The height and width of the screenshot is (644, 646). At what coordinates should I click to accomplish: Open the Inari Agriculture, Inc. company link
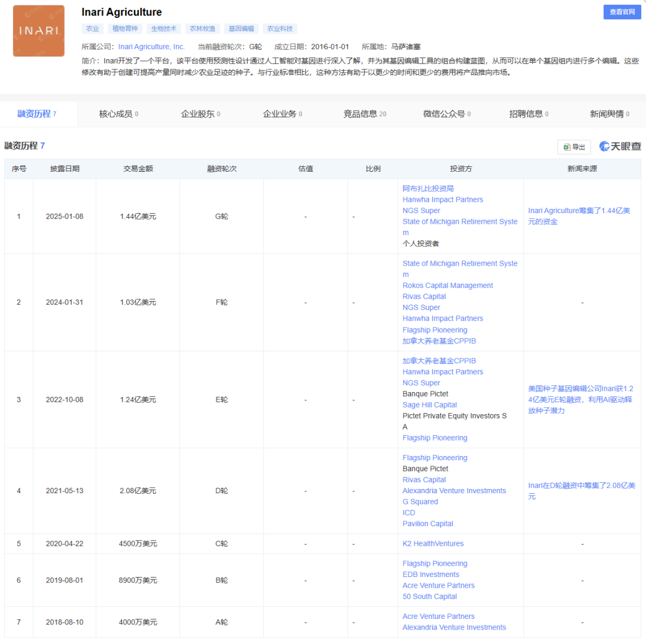click(151, 46)
